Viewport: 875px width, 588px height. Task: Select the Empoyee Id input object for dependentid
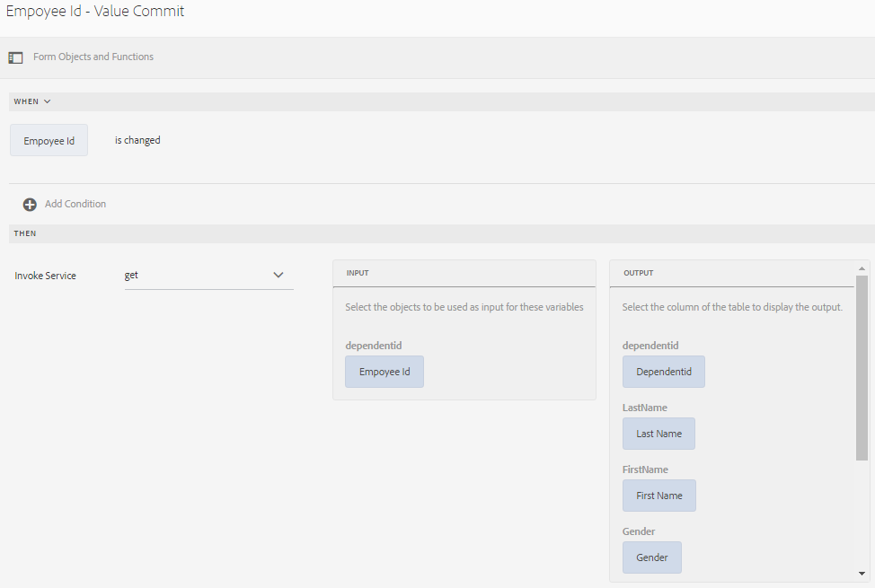coord(384,372)
